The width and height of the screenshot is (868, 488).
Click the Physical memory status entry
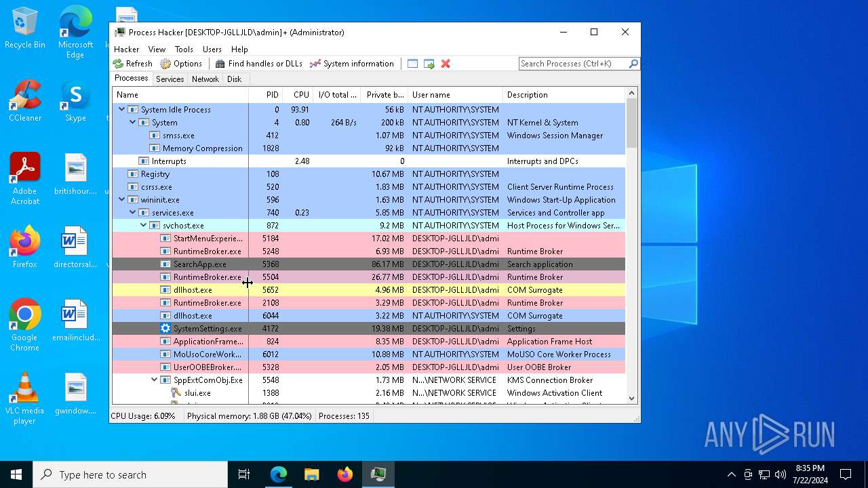coord(249,415)
